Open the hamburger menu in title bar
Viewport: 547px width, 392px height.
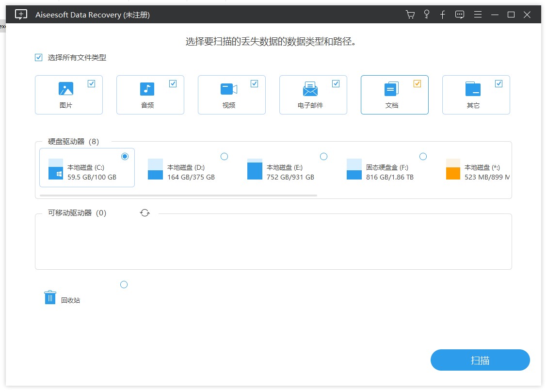click(x=478, y=14)
